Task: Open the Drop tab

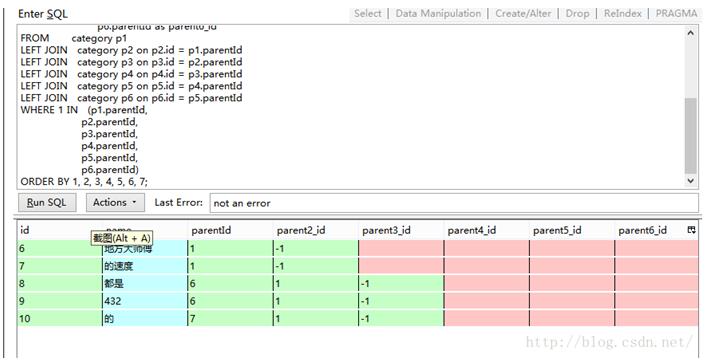Action: click(x=578, y=14)
